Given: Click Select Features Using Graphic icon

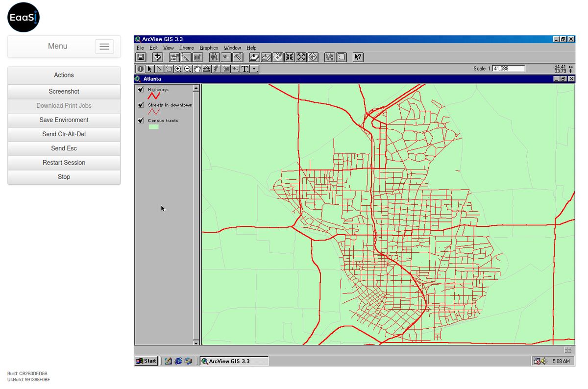Looking at the screenshot, I should point(330,57).
